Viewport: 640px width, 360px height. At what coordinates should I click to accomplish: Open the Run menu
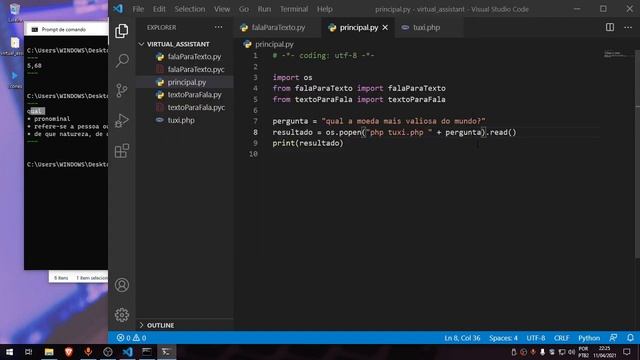(264, 9)
